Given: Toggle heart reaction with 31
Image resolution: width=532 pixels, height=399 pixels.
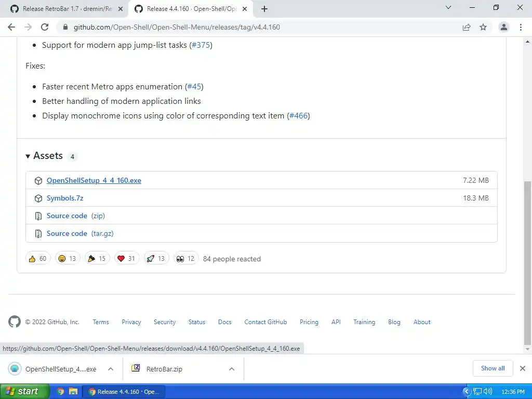Looking at the screenshot, I should coord(127,259).
